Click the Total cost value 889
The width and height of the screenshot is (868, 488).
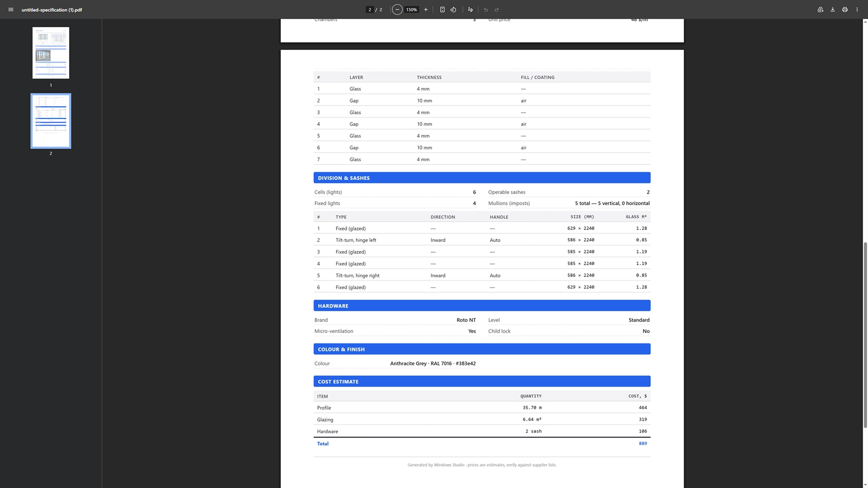[x=643, y=443]
